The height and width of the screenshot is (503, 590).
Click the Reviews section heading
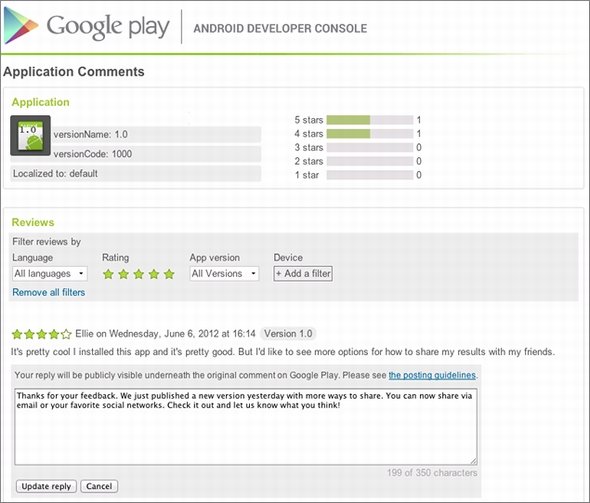[x=33, y=222]
